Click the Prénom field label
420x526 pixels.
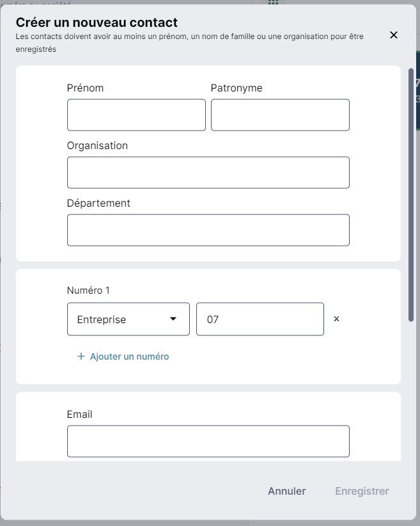coord(85,88)
